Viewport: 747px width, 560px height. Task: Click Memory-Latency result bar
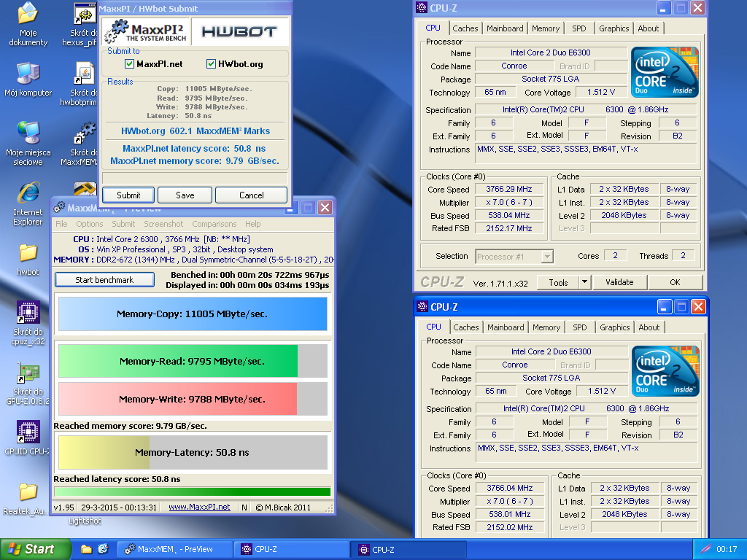click(193, 452)
